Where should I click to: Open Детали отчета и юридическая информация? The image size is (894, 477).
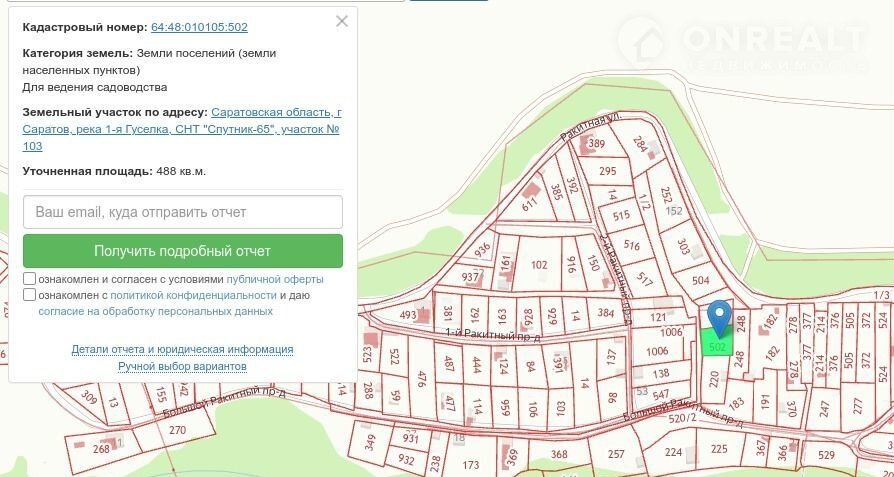[x=182, y=349]
